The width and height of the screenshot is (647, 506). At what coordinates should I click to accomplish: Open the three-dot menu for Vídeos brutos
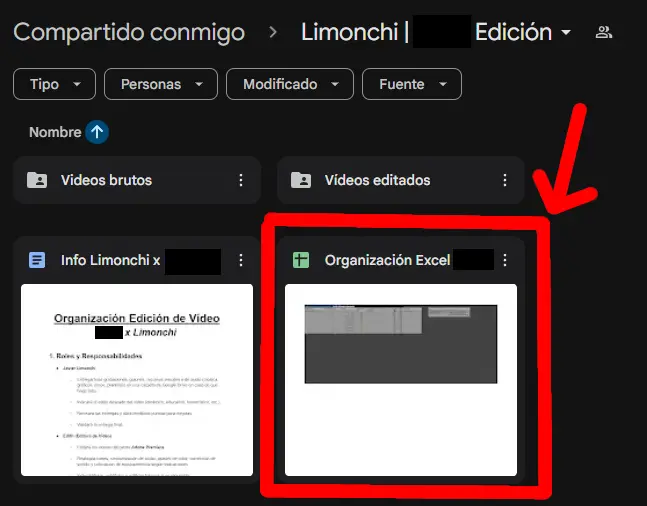pyautogui.click(x=240, y=181)
